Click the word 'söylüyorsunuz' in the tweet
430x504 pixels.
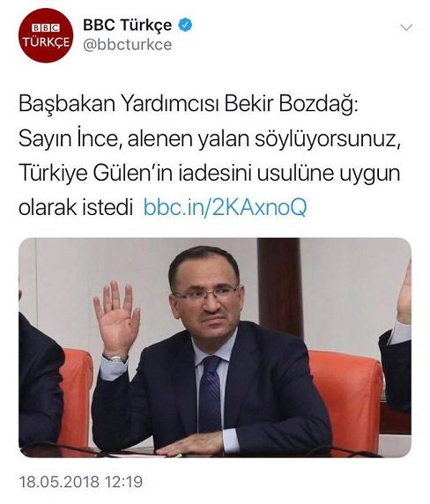(x=328, y=140)
